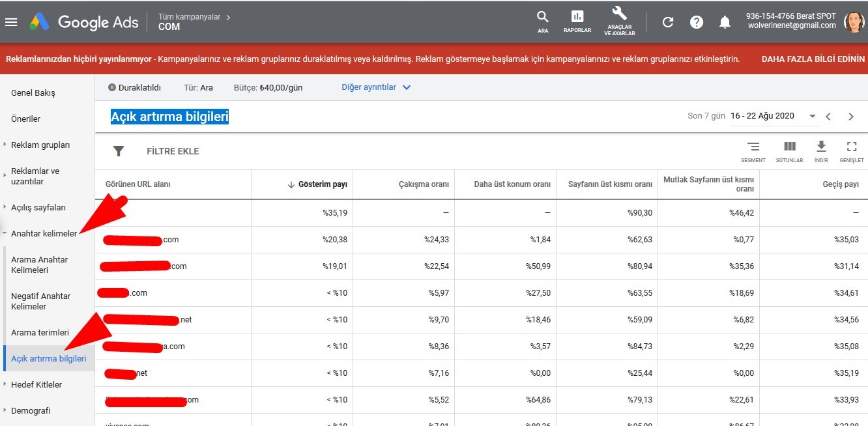This screenshot has height=426, width=868.
Task: Select Açık artırma bilgileri sidebar item
Action: [x=49, y=358]
